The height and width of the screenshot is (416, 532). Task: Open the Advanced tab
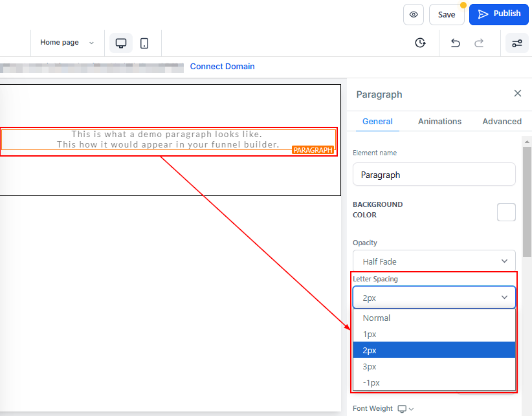pyautogui.click(x=502, y=122)
